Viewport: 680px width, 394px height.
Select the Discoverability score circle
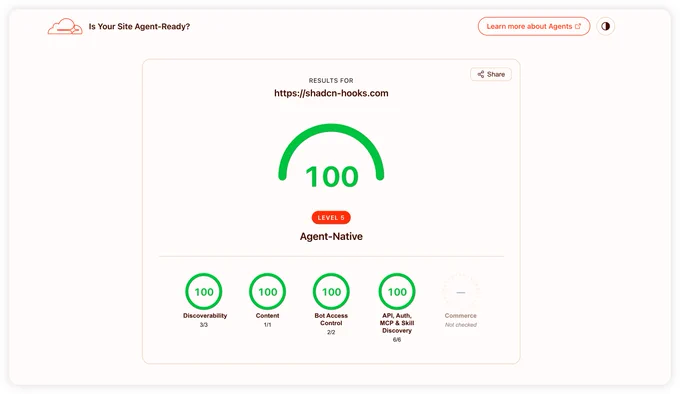point(204,292)
